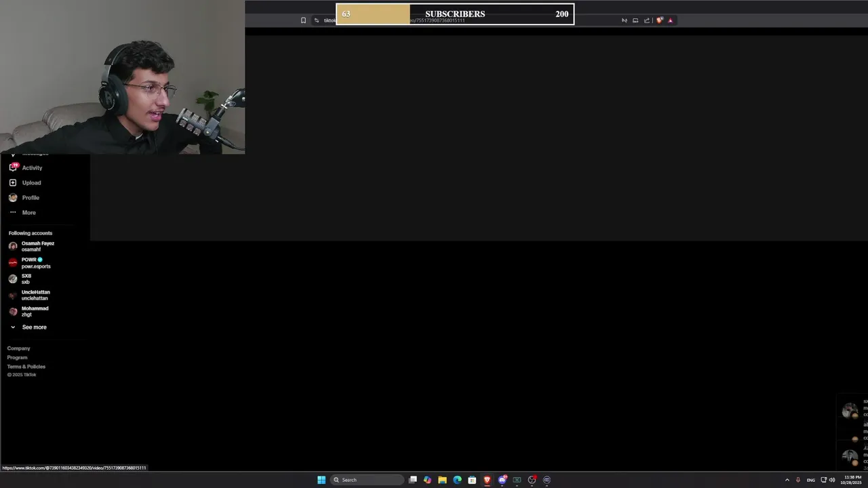Open the clock and date flyout

852,480
